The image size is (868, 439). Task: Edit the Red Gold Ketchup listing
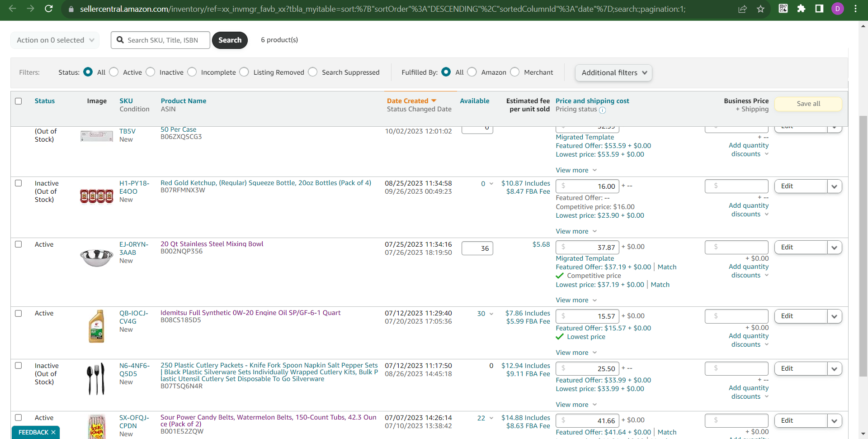[801, 186]
